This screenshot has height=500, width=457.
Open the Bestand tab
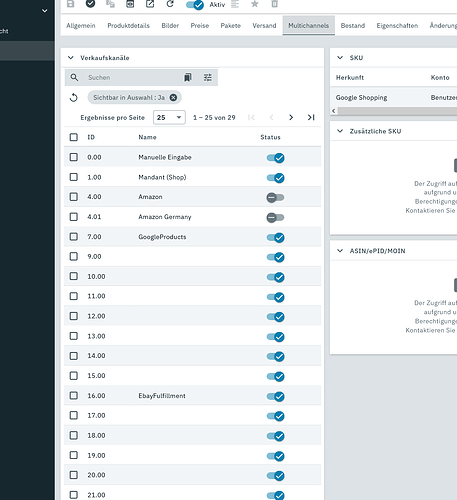click(353, 26)
